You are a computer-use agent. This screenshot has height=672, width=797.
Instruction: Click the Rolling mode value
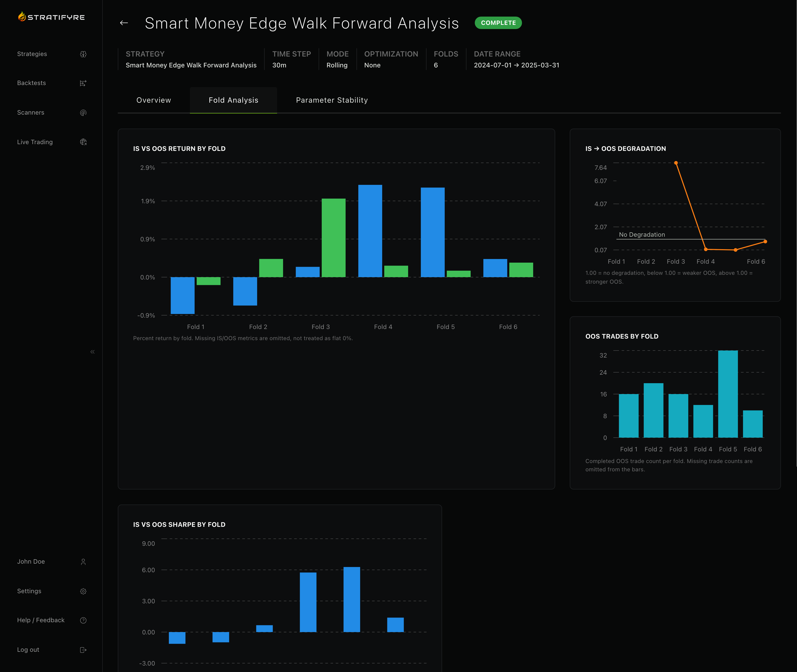click(x=337, y=65)
